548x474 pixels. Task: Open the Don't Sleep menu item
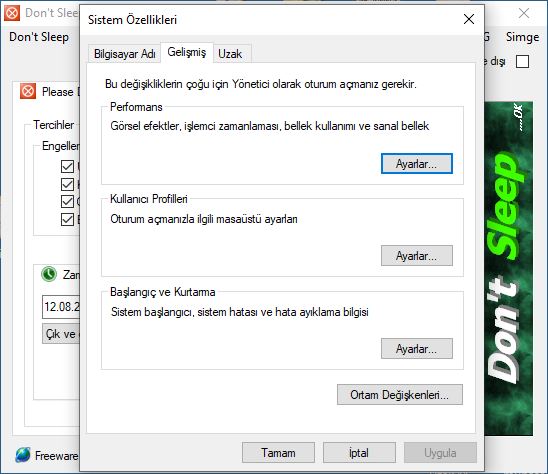[x=39, y=37]
